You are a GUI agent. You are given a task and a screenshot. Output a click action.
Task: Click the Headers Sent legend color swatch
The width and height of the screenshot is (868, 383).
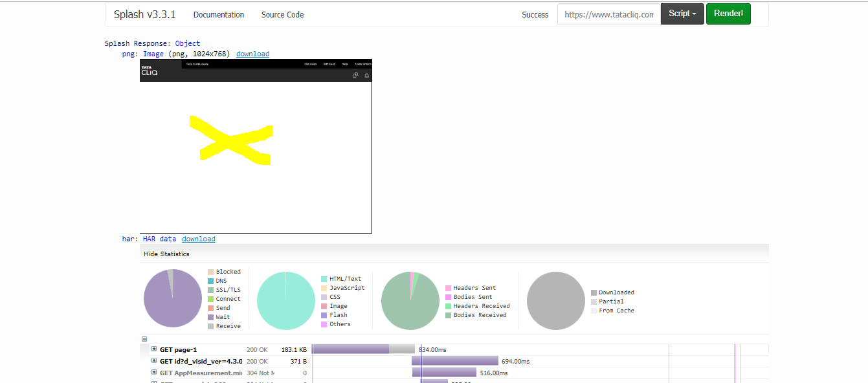coord(448,288)
